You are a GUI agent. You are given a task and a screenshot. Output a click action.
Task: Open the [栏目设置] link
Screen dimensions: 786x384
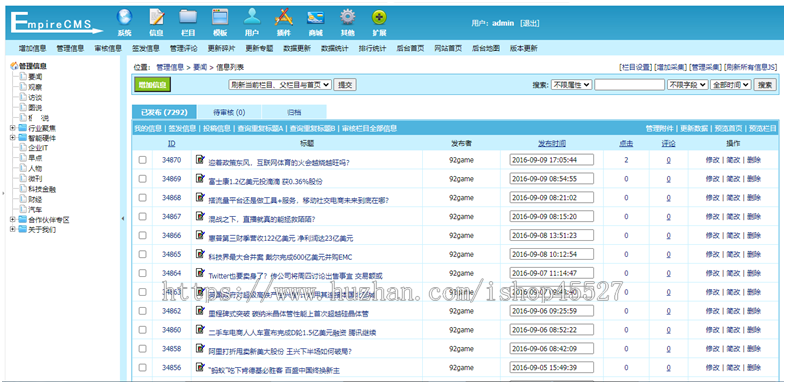point(636,67)
